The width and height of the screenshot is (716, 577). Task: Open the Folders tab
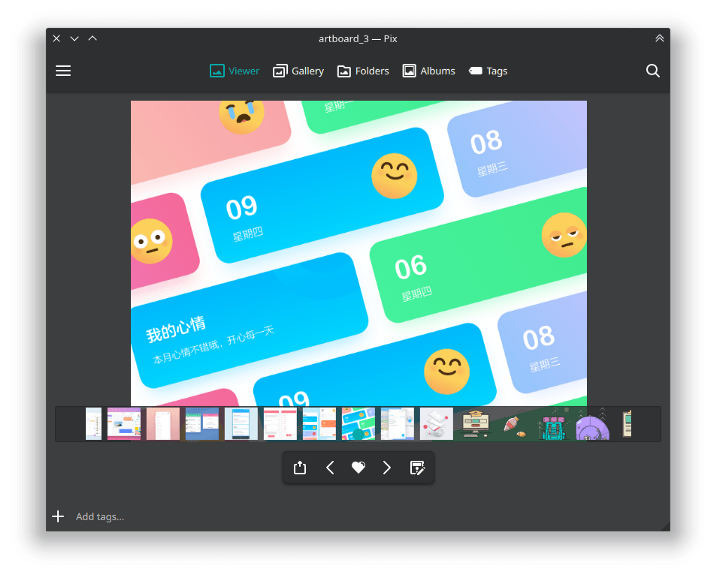363,71
